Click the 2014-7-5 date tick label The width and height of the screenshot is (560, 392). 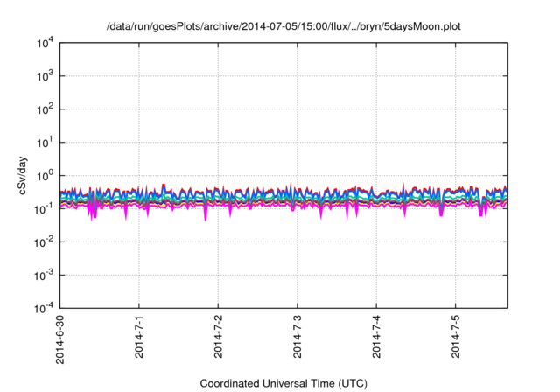(x=455, y=336)
